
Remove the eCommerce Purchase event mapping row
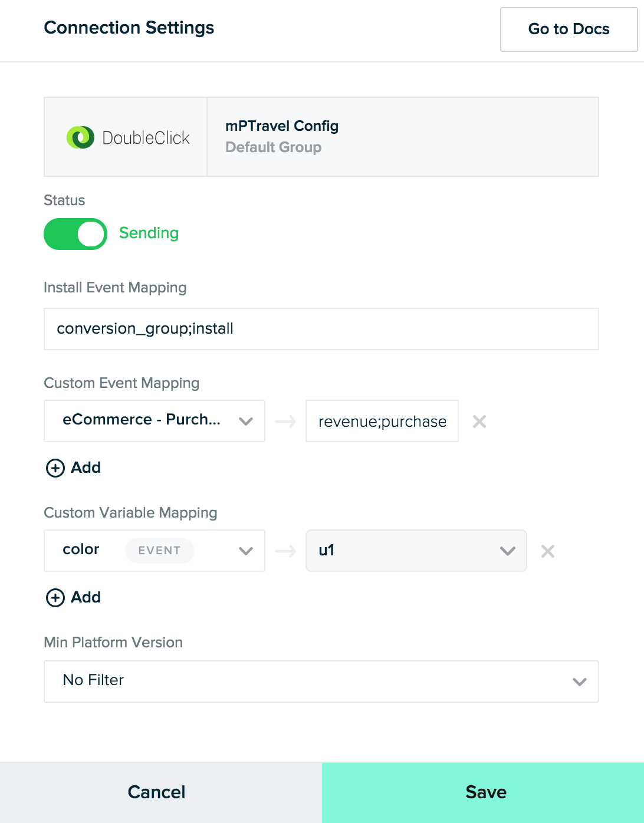(479, 422)
